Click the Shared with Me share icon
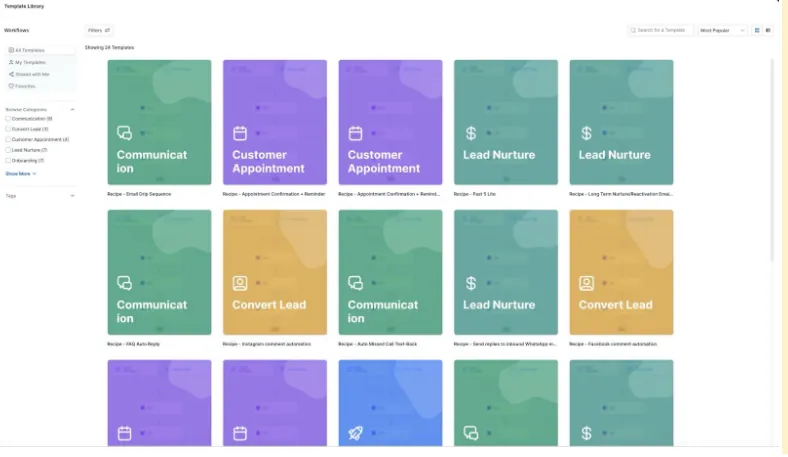 tap(11, 74)
